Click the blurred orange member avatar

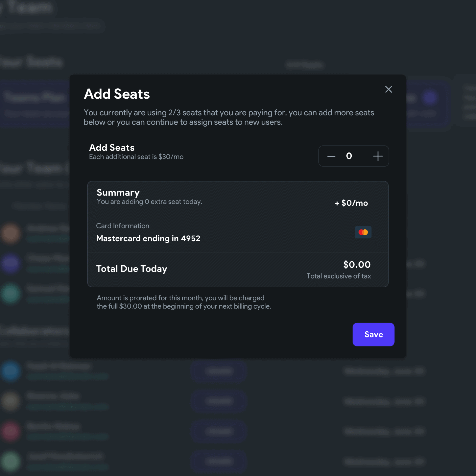10,233
